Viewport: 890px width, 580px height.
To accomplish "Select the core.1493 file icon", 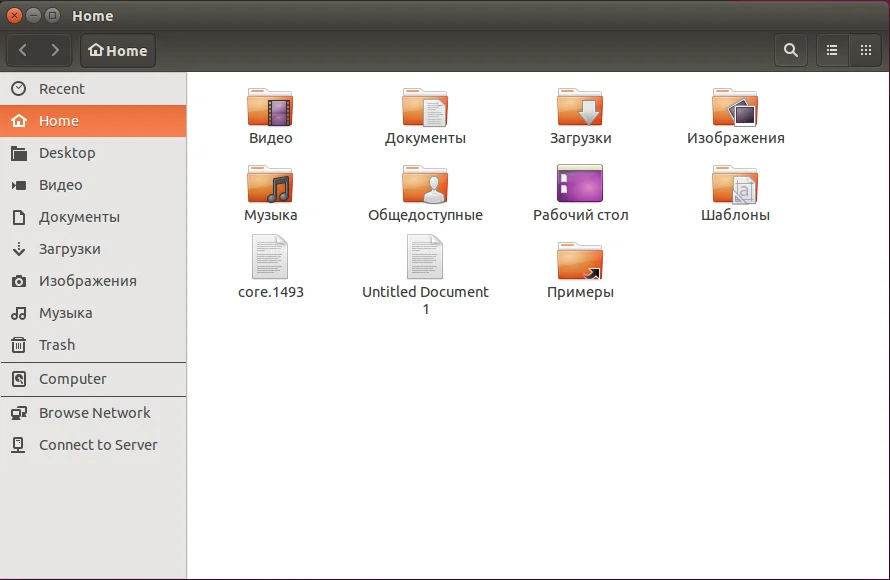I will coord(270,257).
